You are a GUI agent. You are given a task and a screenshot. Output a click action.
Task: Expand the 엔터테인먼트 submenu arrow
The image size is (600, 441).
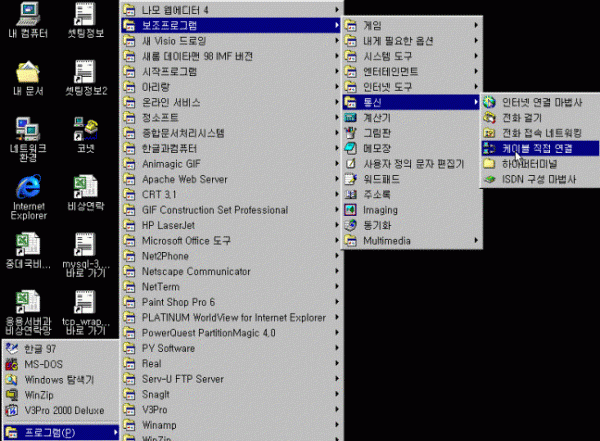tap(476, 71)
